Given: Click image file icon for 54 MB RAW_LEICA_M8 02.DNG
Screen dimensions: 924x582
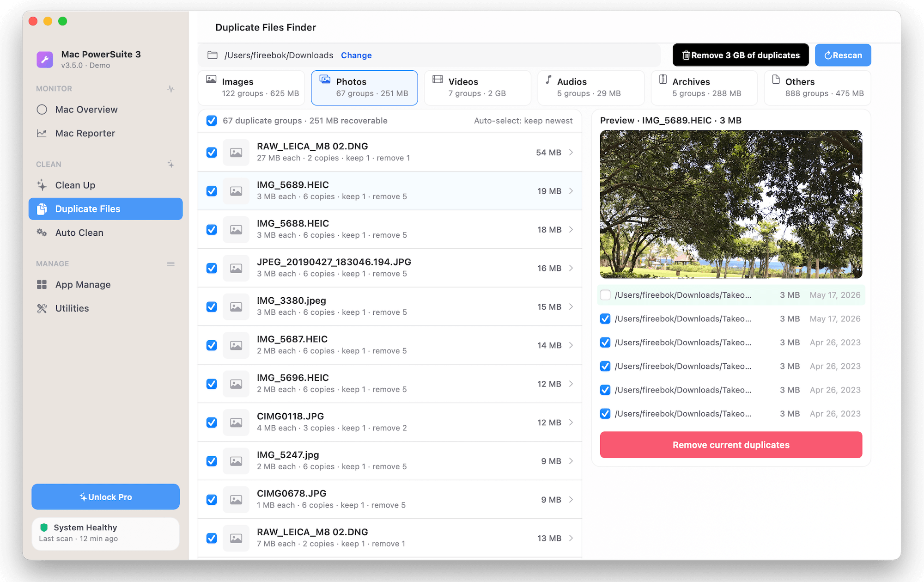Looking at the screenshot, I should click(236, 153).
